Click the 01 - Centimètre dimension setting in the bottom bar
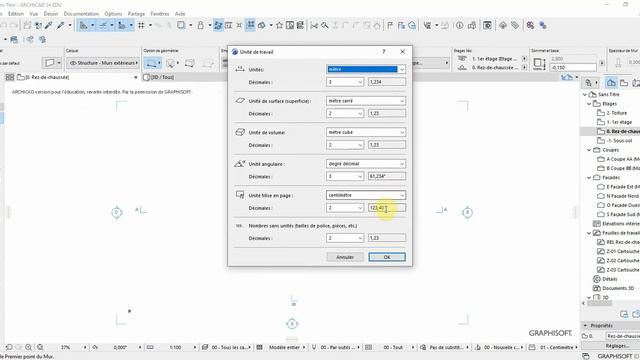Viewport: 640px width, 360px height. pos(557,347)
